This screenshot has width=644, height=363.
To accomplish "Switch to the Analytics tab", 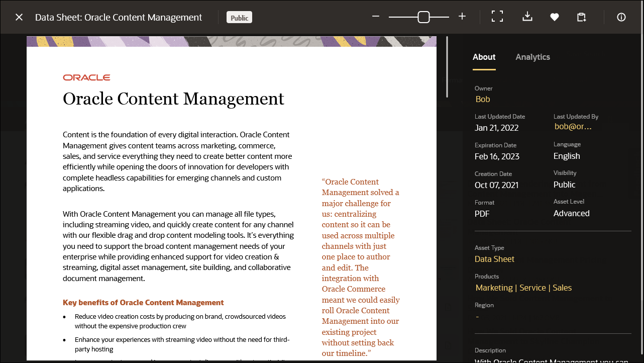I will point(532,57).
